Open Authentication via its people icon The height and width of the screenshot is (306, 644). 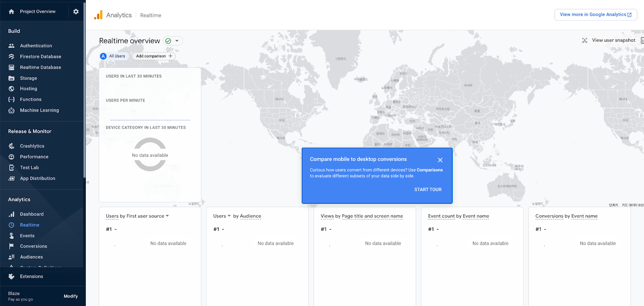11,46
